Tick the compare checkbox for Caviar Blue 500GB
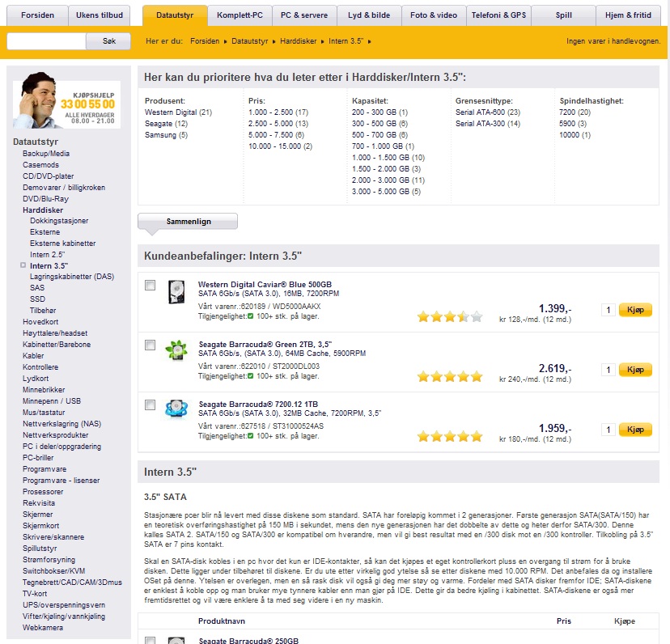 pyautogui.click(x=150, y=285)
